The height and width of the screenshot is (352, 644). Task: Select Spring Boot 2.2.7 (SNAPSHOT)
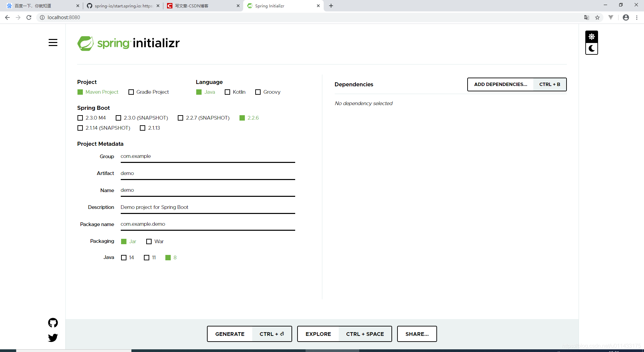[x=204, y=118]
